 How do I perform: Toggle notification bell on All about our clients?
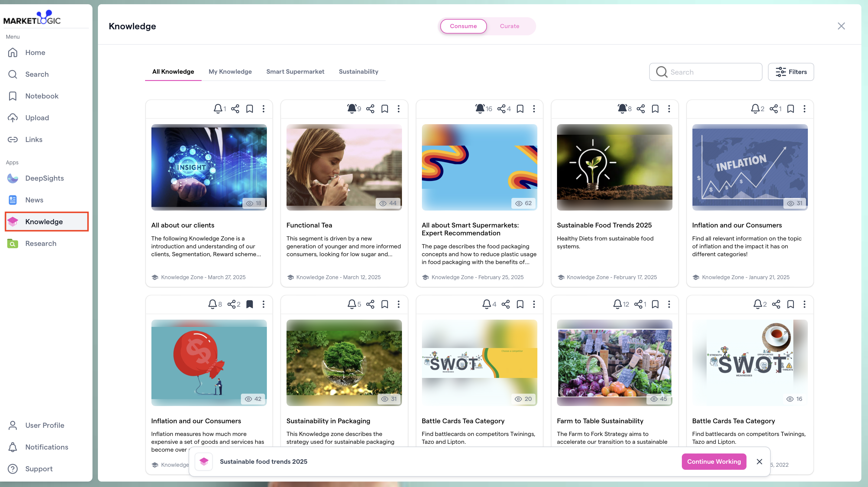(x=218, y=108)
